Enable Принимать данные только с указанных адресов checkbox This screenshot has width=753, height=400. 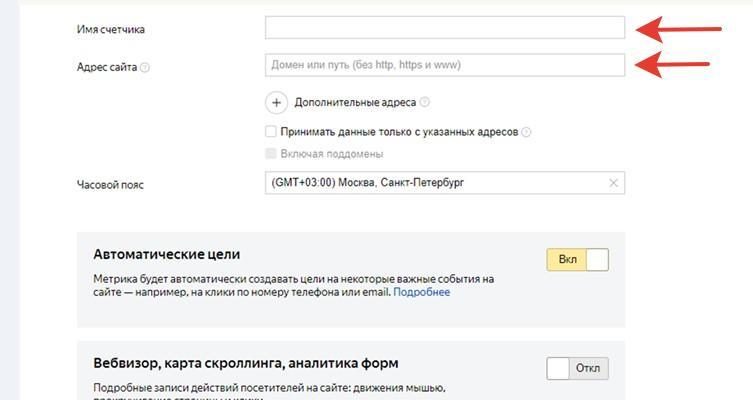271,131
